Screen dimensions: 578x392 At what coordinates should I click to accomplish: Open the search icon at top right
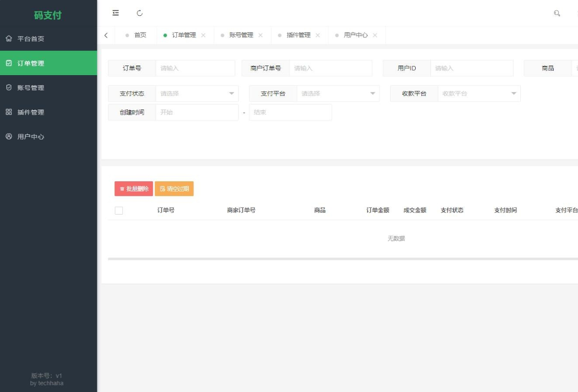coord(557,13)
